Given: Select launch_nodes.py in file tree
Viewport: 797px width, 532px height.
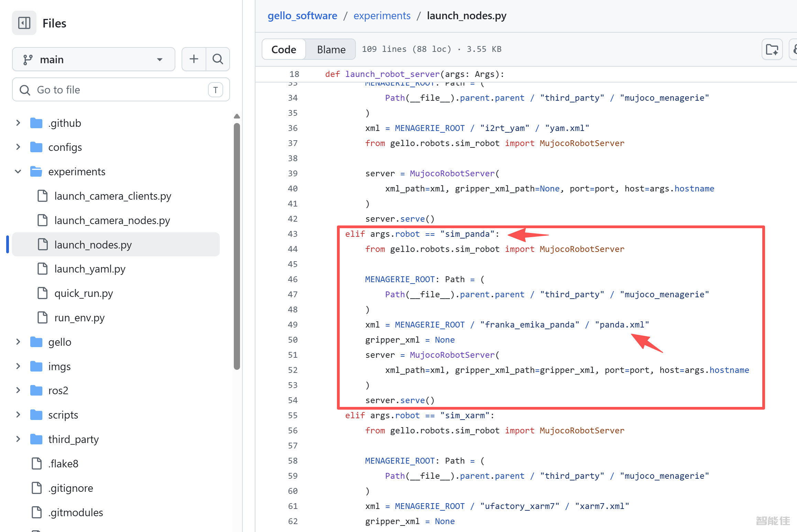Looking at the screenshot, I should point(116,244).
